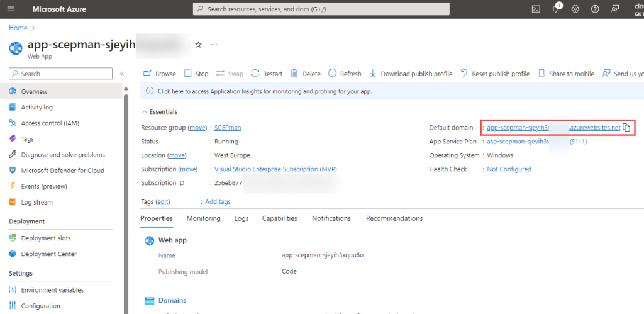
Task: Click Health Check Not Configured link
Action: click(x=509, y=169)
